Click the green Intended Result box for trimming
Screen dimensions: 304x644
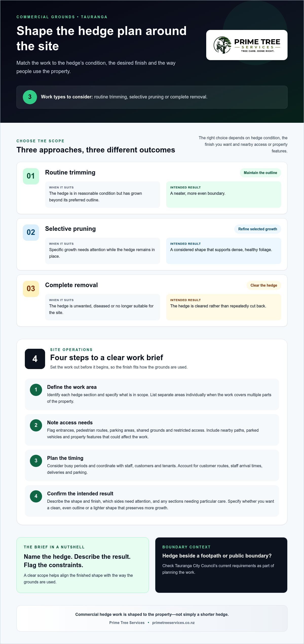pyautogui.click(x=224, y=195)
